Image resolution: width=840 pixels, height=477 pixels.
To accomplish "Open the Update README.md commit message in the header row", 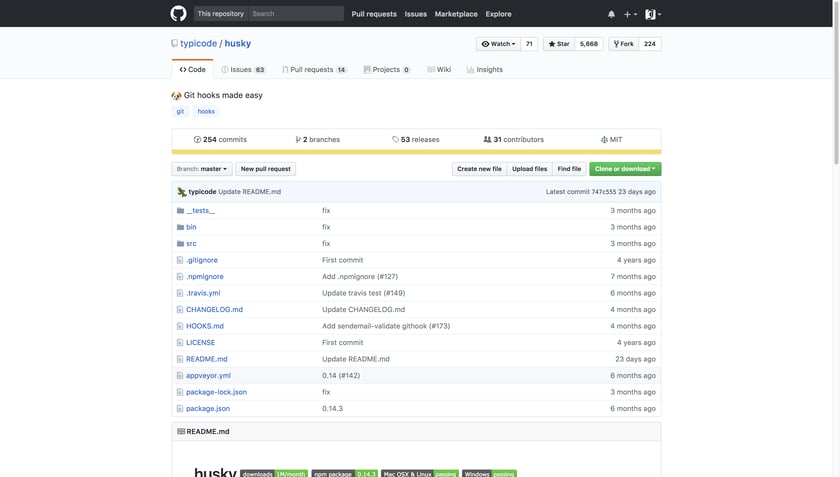I will pyautogui.click(x=249, y=192).
